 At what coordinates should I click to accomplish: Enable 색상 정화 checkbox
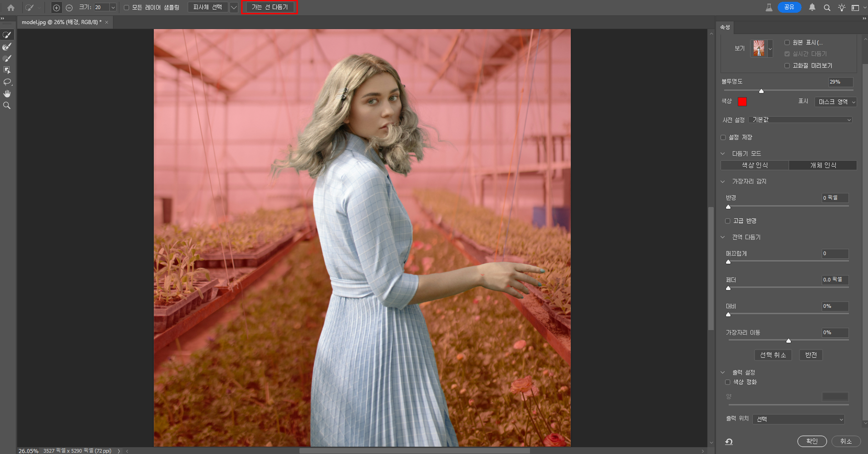coord(728,382)
